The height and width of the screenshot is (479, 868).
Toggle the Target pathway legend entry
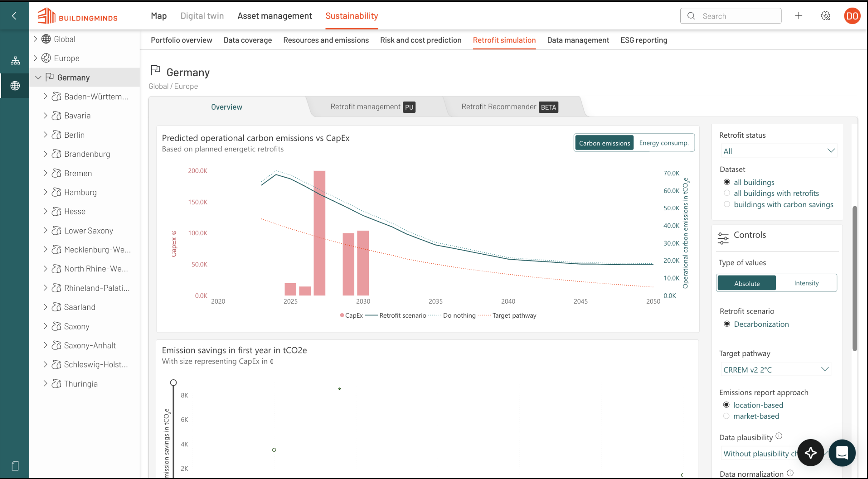507,315
